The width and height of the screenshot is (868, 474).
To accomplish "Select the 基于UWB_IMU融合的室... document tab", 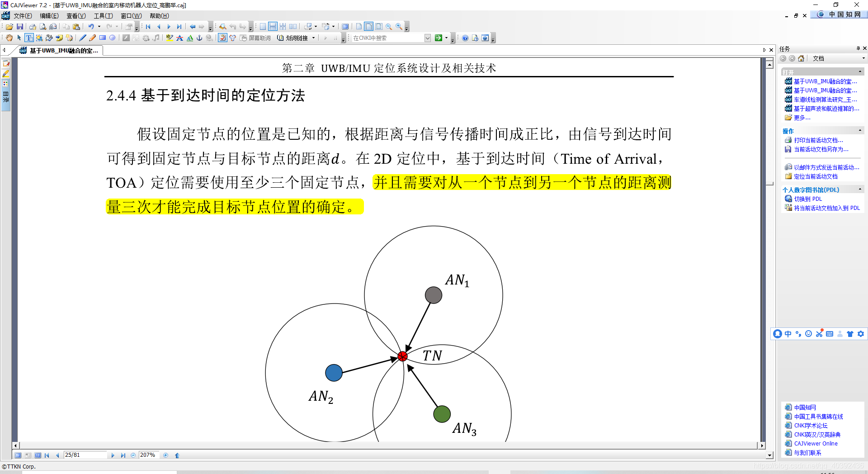I will pos(59,51).
